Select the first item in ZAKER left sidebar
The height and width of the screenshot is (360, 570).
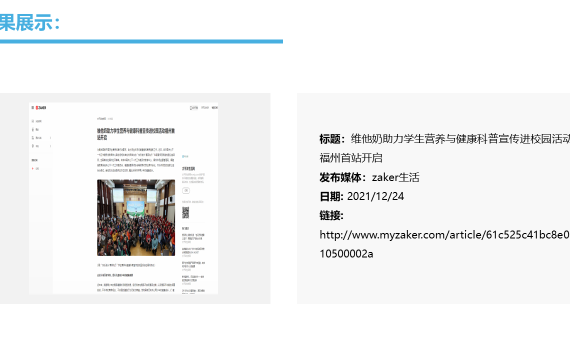[37, 121]
